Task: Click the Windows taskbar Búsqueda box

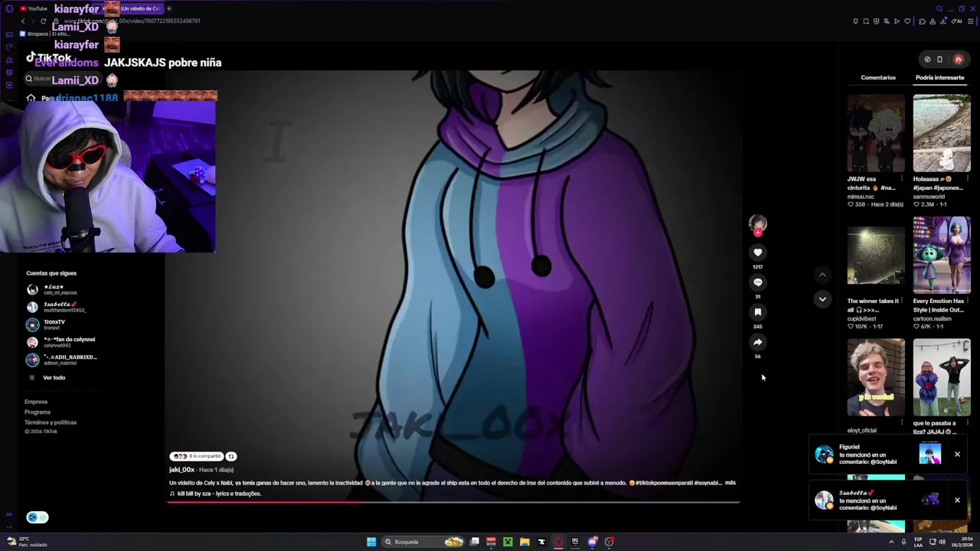Action: (424, 542)
